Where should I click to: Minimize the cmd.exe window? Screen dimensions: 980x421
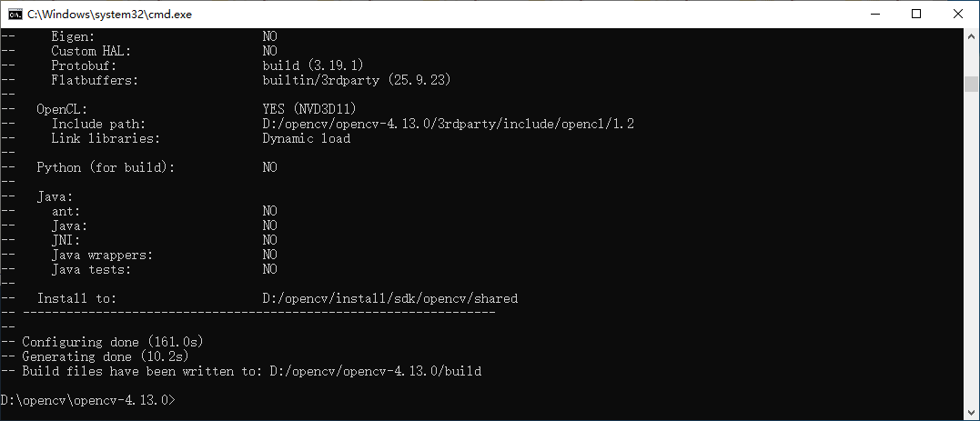875,15
